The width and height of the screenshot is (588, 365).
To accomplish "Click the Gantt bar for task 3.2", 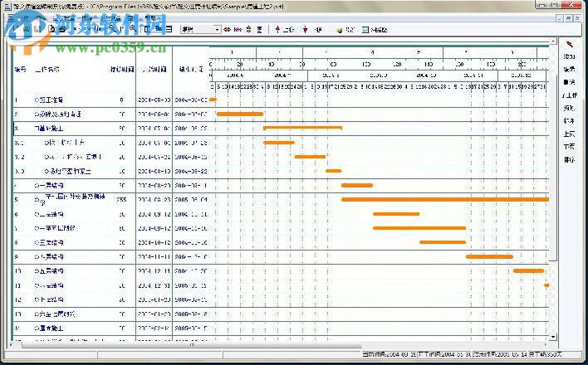I will pyautogui.click(x=310, y=157).
